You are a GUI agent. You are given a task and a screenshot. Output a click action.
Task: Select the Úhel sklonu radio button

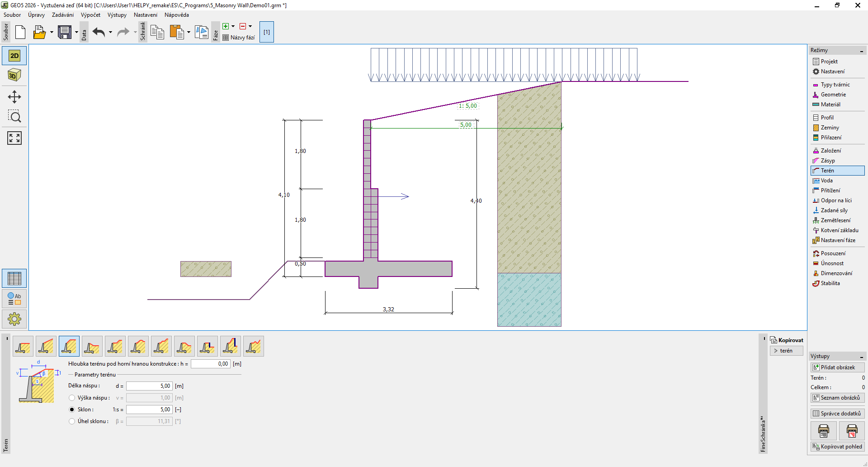coord(72,421)
